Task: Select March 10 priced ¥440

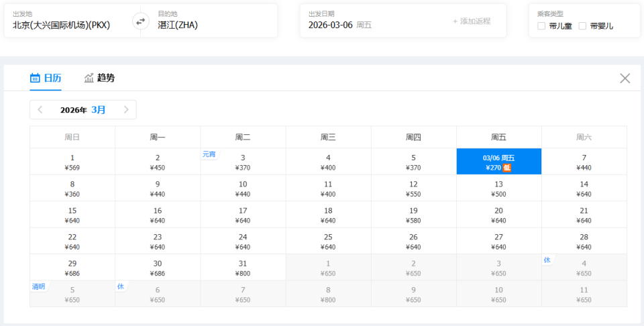Action: (243, 188)
